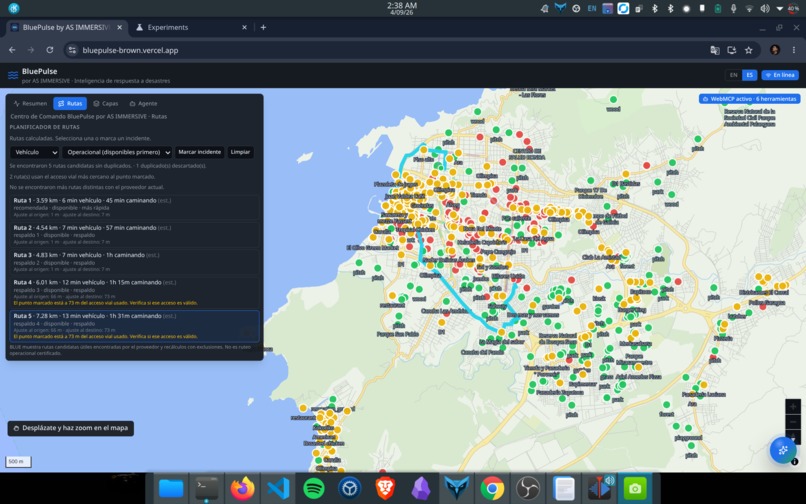Viewport: 806px width, 504px height.
Task: Click the address bar URL bluepulse-brown.vercel.app
Action: (x=131, y=50)
